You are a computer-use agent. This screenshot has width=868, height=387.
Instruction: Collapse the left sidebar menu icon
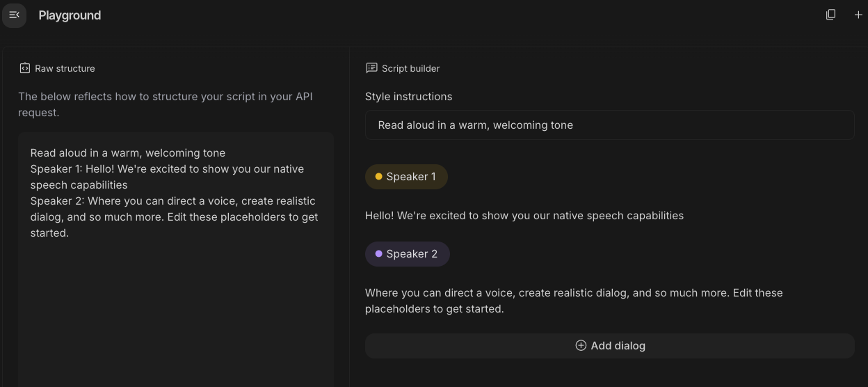coord(14,15)
